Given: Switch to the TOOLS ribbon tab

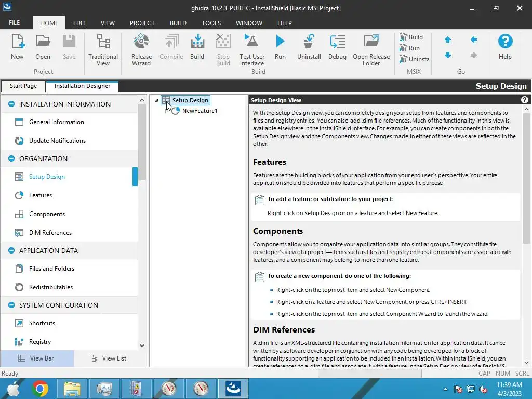Looking at the screenshot, I should coord(211,23).
